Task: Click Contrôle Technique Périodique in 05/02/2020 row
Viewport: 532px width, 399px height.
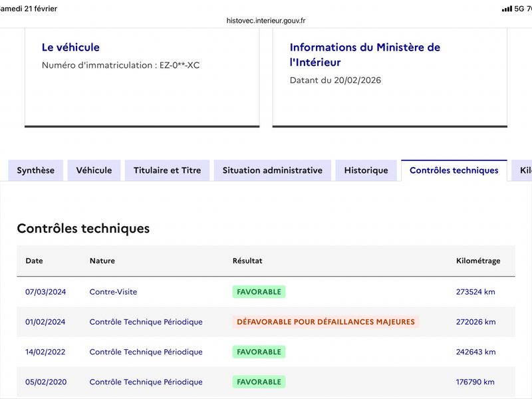Action: click(x=146, y=382)
